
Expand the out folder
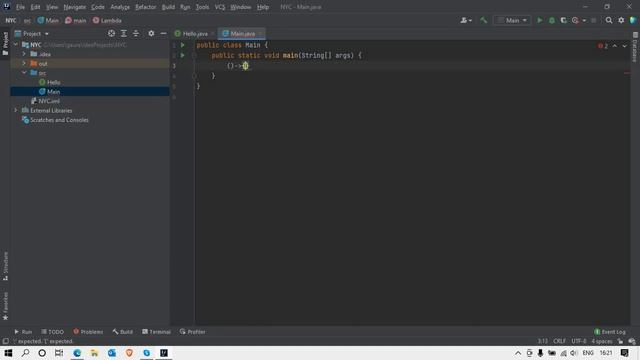(x=24, y=63)
